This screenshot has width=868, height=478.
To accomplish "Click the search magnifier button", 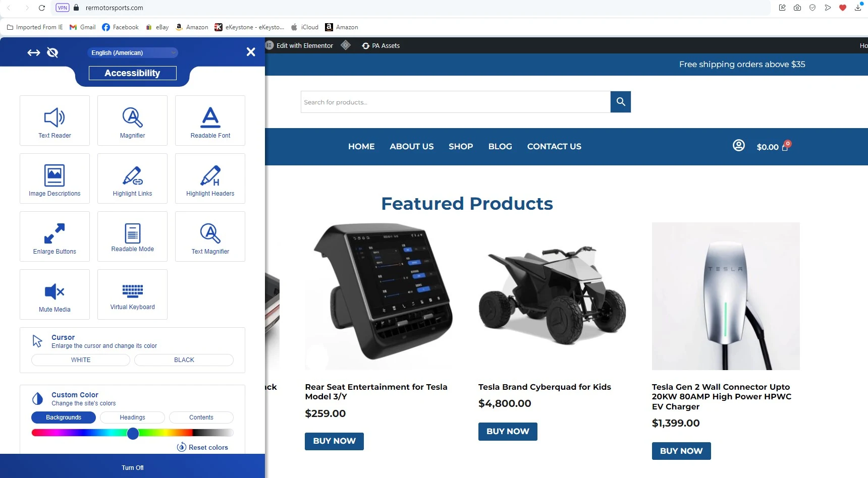I will click(x=621, y=102).
